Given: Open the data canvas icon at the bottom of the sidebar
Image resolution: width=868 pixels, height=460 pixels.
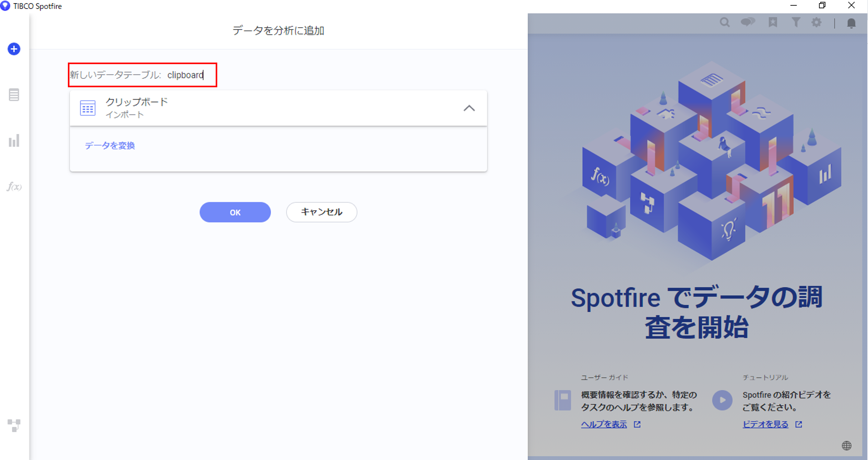Looking at the screenshot, I should (14, 425).
